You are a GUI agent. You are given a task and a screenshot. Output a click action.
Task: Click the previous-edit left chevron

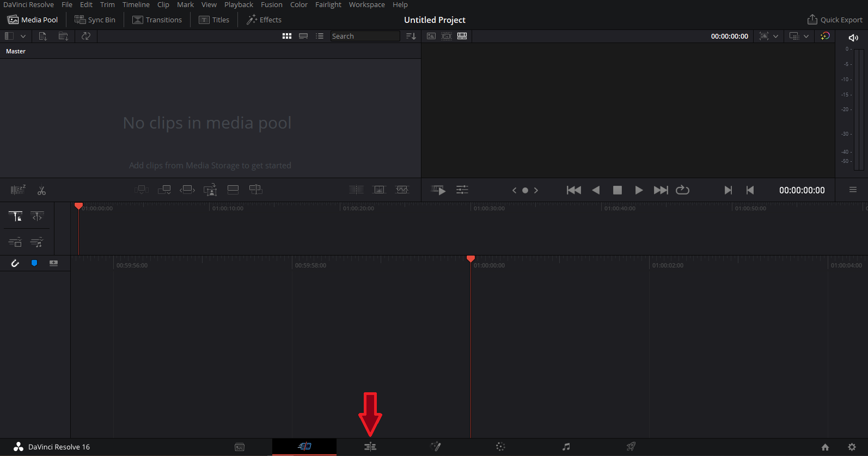pyautogui.click(x=514, y=190)
